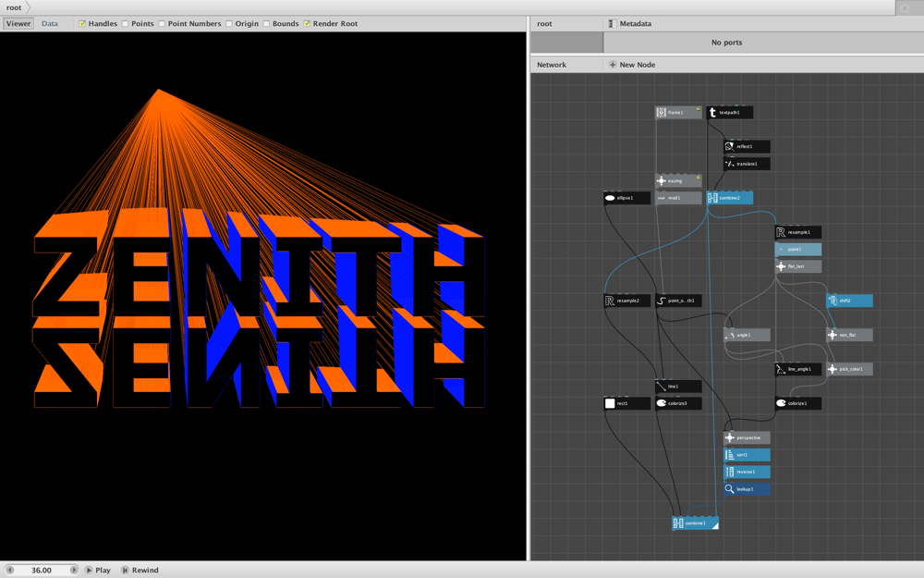The height and width of the screenshot is (578, 924).
Task: Select the perspective node
Action: point(747,437)
